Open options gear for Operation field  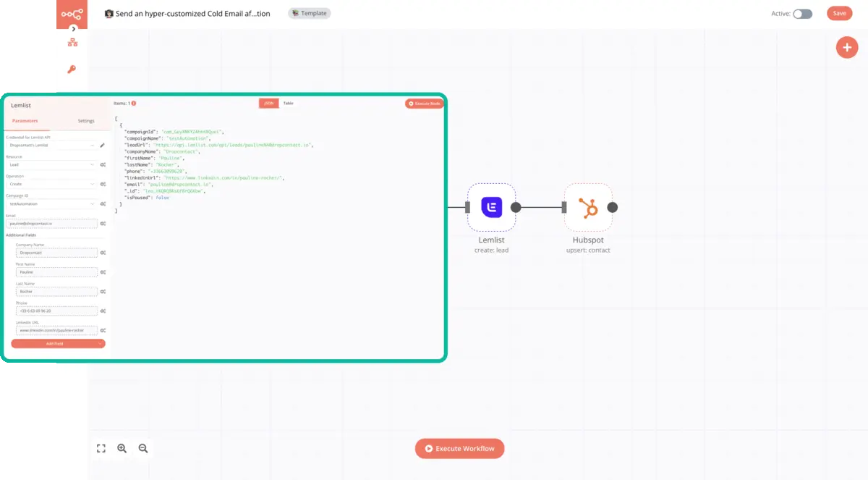tap(103, 184)
